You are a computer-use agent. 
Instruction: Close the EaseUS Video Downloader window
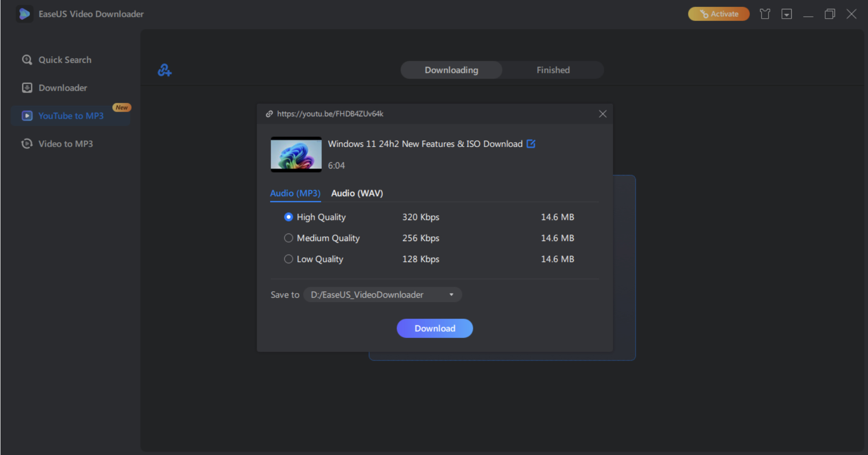852,14
